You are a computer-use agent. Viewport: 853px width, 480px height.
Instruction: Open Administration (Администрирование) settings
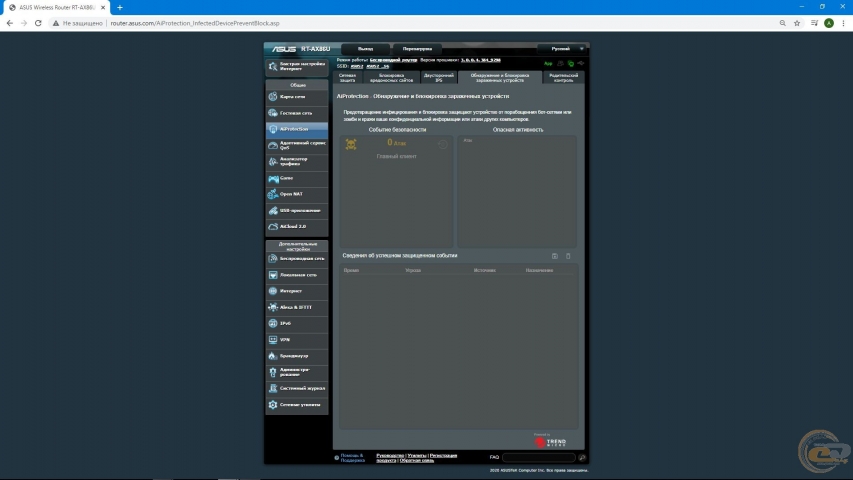(x=296, y=372)
